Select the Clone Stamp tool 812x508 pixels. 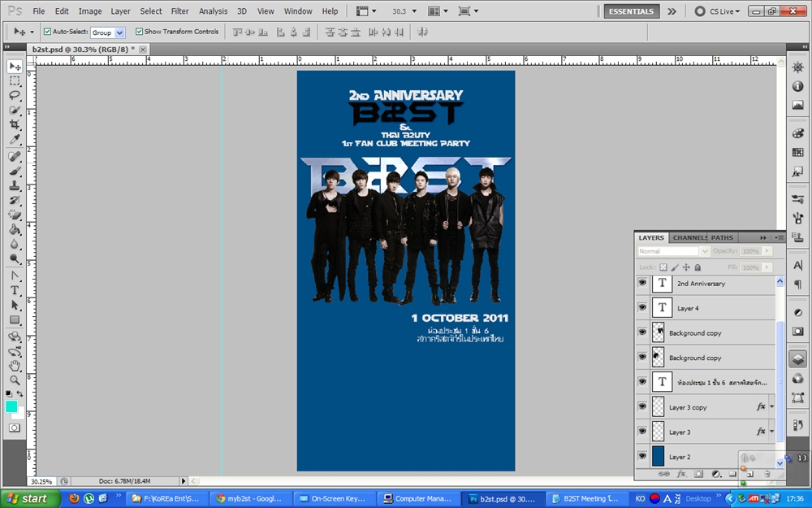[15, 185]
